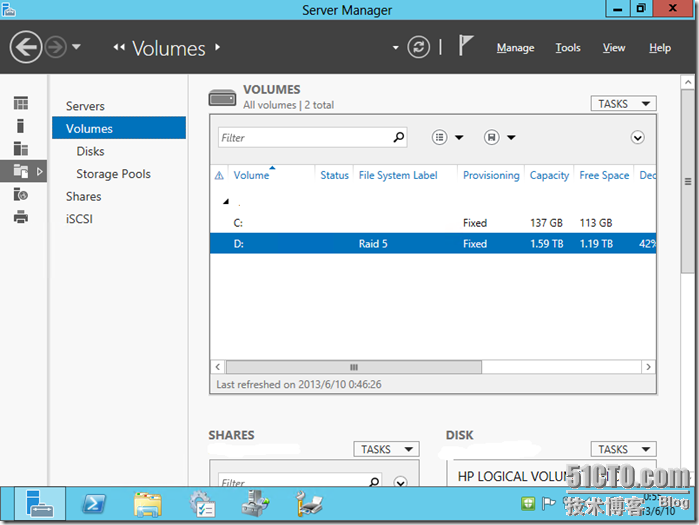Open the Disks page
The width and height of the screenshot is (699, 525).
pos(90,151)
